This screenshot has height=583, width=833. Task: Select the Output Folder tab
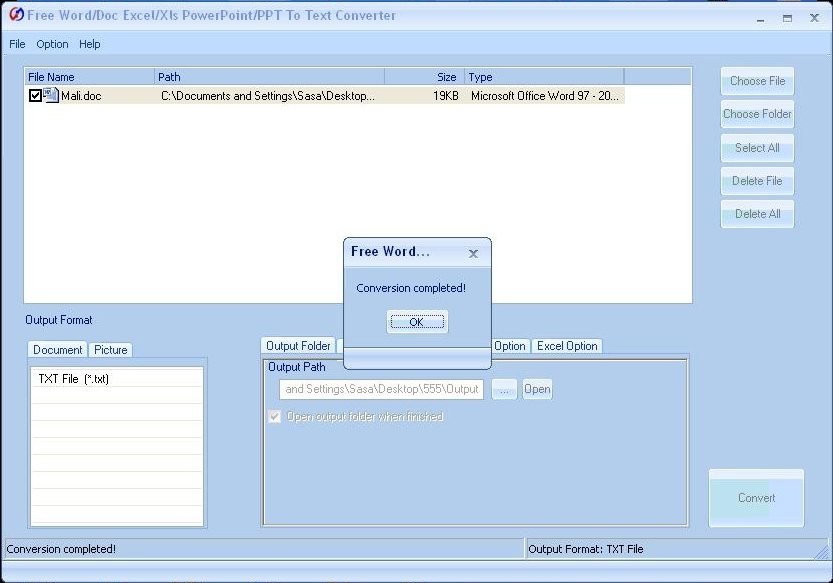point(298,345)
